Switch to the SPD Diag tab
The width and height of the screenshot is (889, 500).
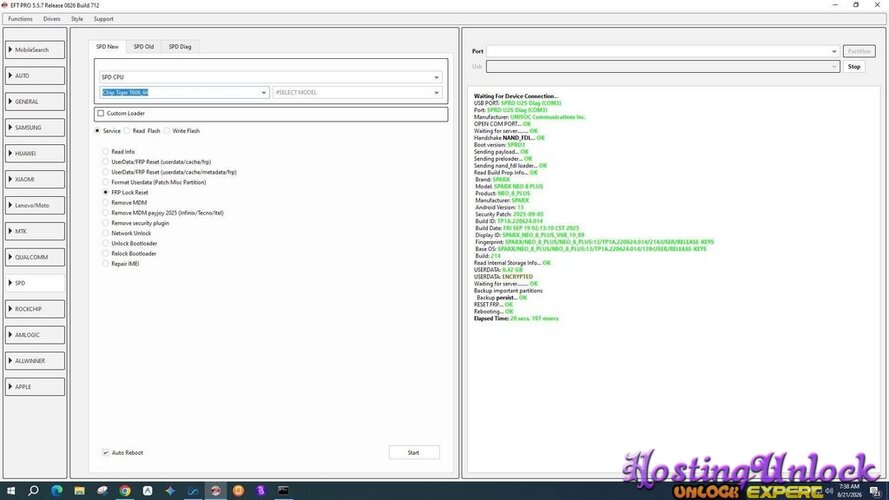click(x=180, y=46)
